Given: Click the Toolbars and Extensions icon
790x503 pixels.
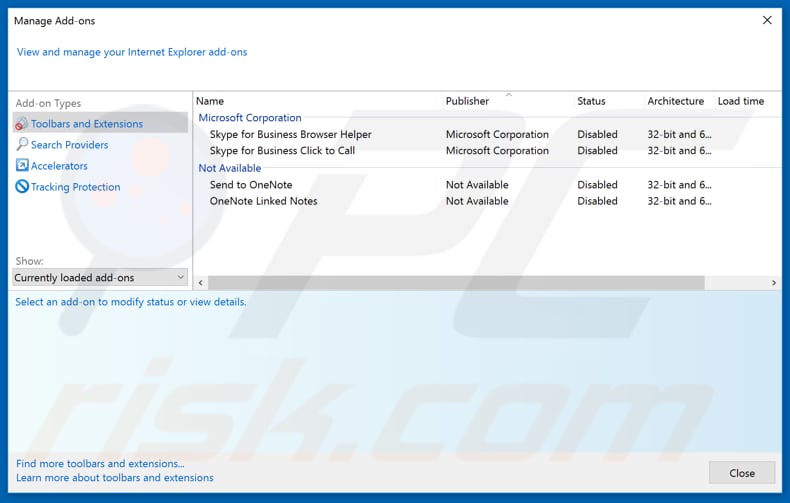Looking at the screenshot, I should click(22, 123).
